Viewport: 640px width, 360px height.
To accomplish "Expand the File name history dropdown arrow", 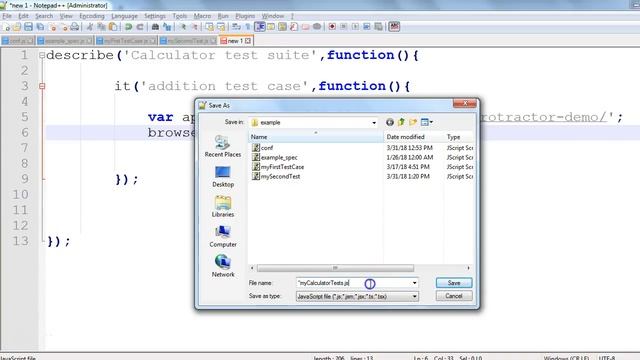I will tap(414, 283).
